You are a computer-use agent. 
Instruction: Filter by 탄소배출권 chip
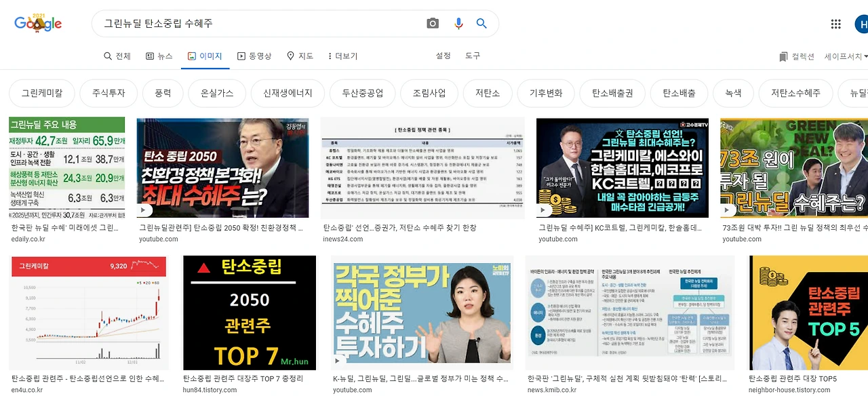click(x=612, y=93)
